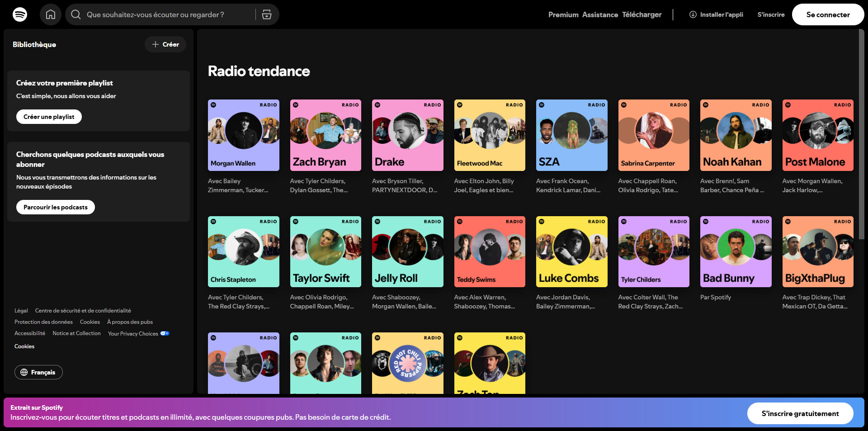868x431 pixels.
Task: Open Sabrina Carpenter radio thumbnail
Action: (654, 135)
